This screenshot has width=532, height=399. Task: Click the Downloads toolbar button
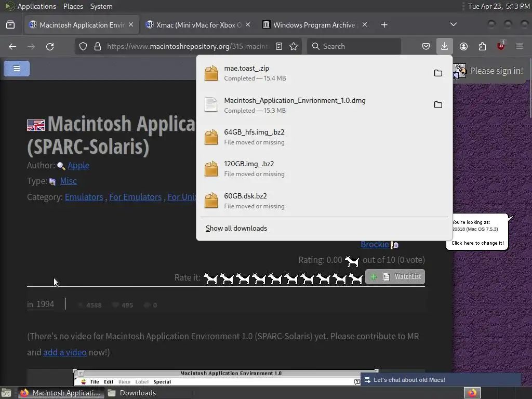click(x=445, y=46)
